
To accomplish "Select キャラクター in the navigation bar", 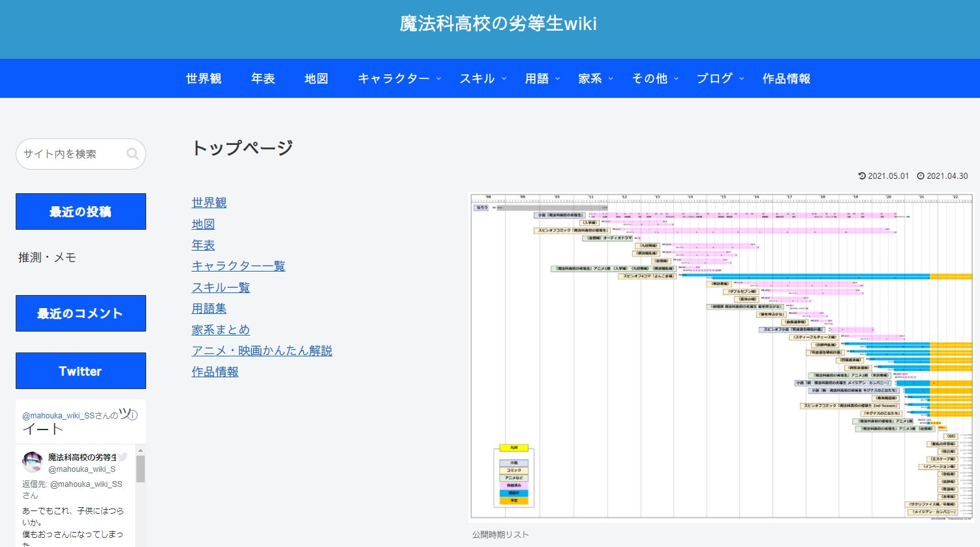I will coord(393,78).
